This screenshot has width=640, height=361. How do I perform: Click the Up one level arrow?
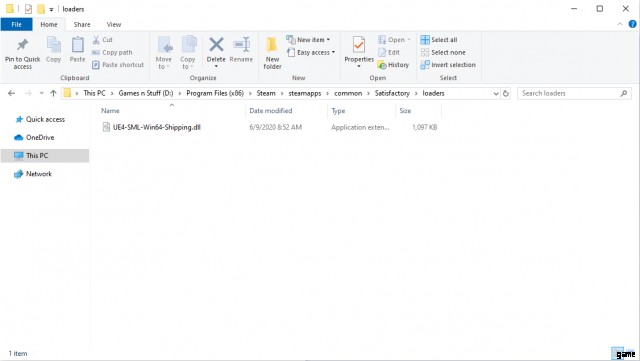53,93
